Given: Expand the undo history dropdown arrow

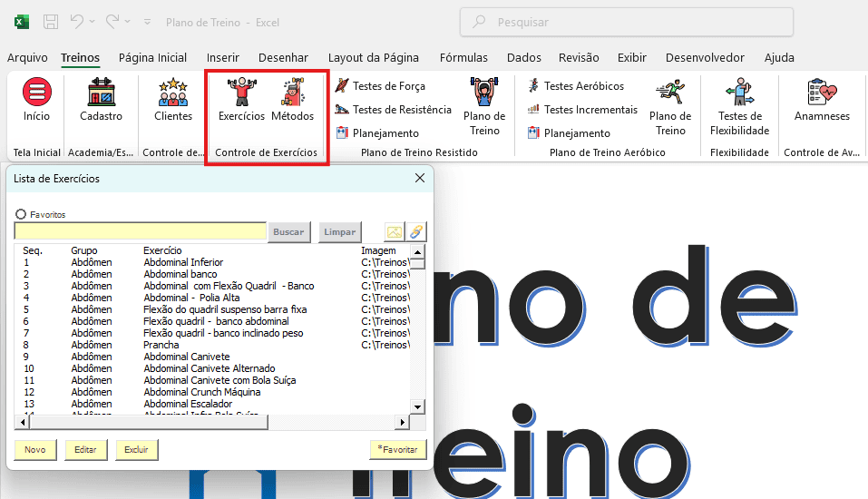Looking at the screenshot, I should (x=94, y=21).
